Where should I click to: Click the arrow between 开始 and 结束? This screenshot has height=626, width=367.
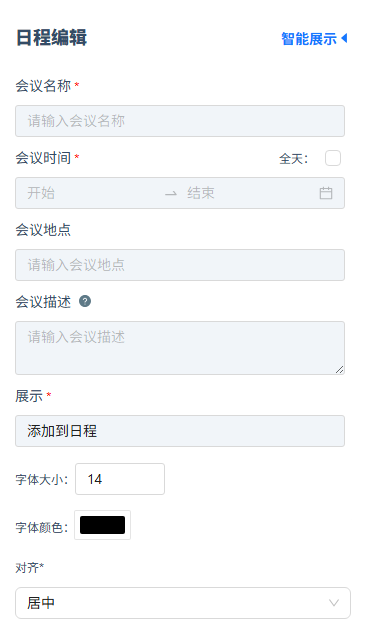tap(171, 194)
